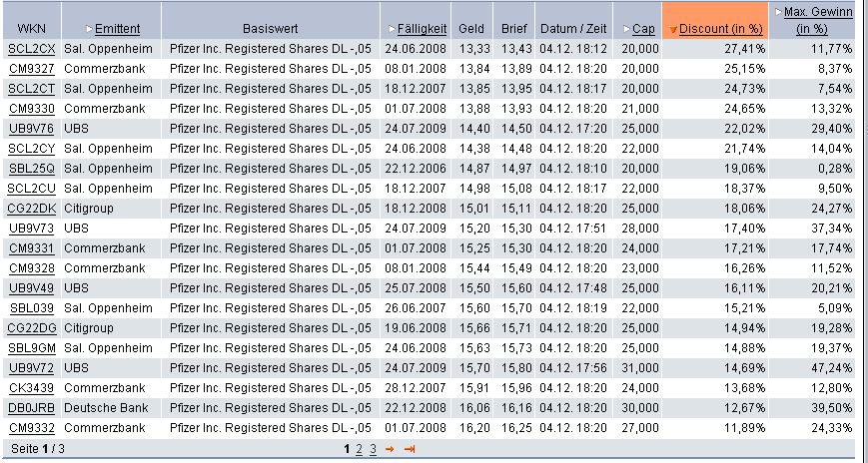Open WKN SBL9GM details
868x463 pixels.
point(32,348)
